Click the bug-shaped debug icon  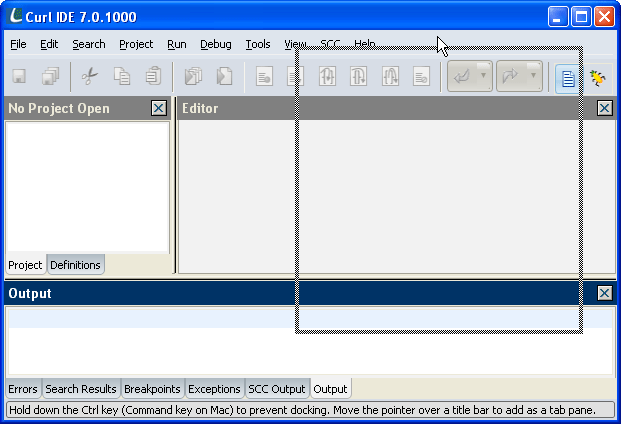pyautogui.click(x=598, y=77)
